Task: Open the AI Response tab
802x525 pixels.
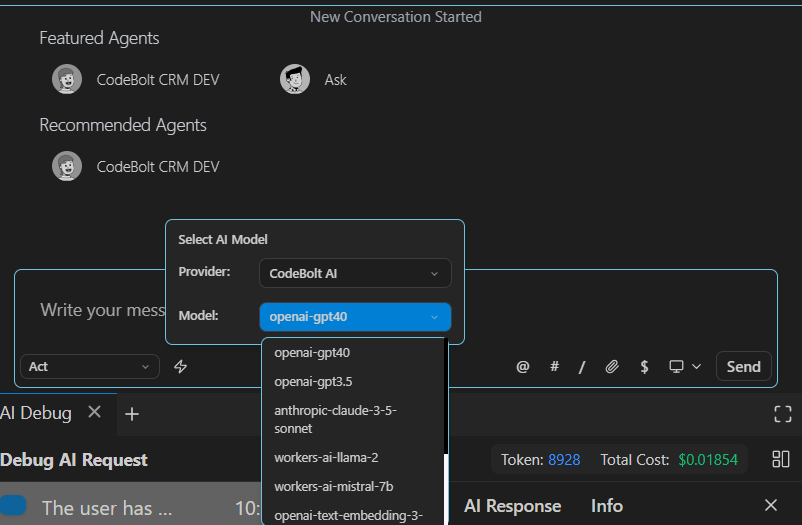Action: (513, 506)
